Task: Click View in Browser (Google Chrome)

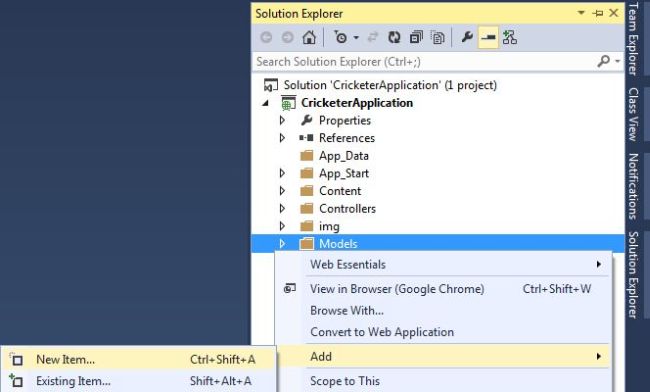Action: (x=397, y=289)
